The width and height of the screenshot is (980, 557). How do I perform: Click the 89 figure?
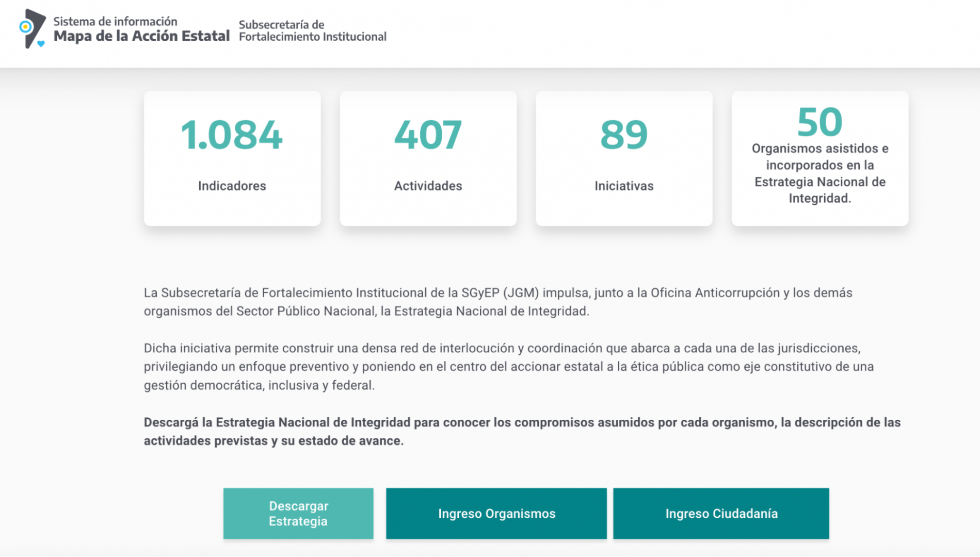(x=623, y=135)
